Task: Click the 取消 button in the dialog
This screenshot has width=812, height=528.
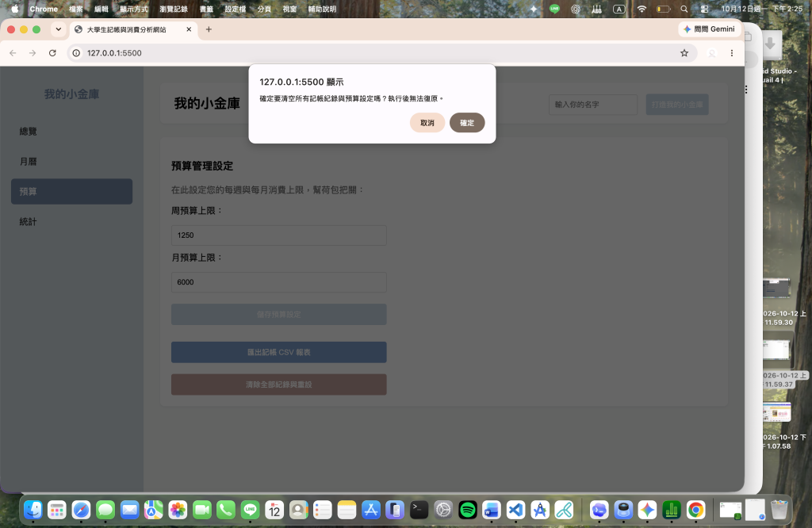Action: coord(427,123)
